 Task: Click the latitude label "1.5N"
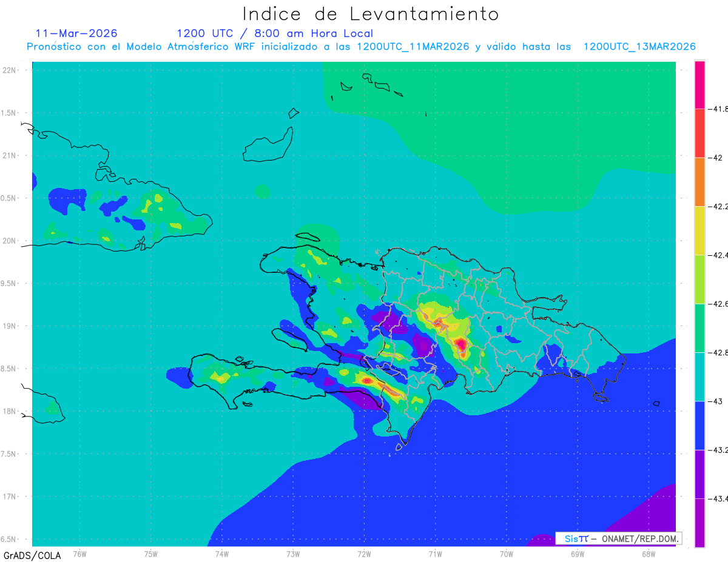pos(9,113)
